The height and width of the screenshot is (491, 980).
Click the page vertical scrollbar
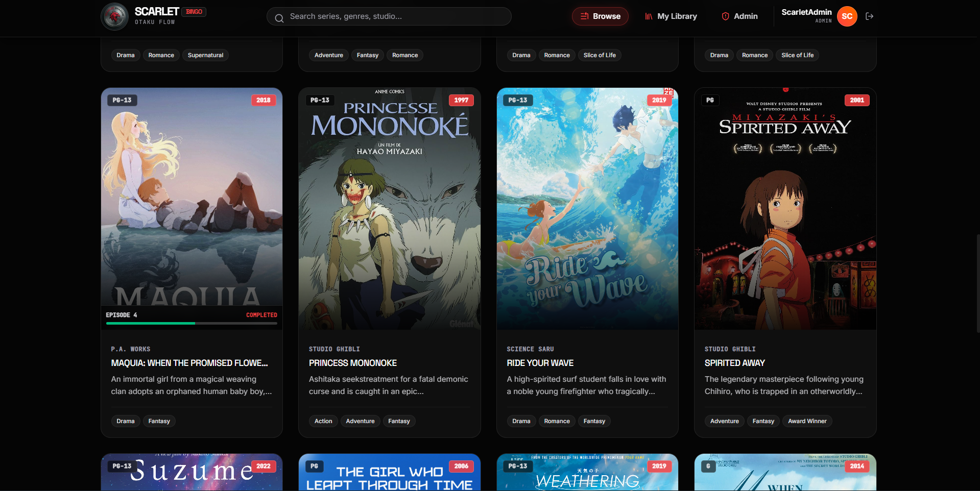click(x=977, y=283)
